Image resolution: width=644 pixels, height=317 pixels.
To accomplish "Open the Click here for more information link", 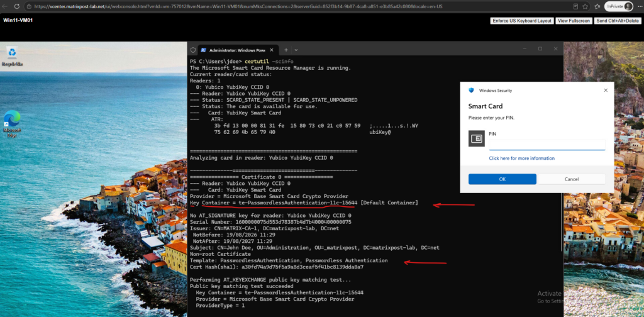I will coord(521,158).
